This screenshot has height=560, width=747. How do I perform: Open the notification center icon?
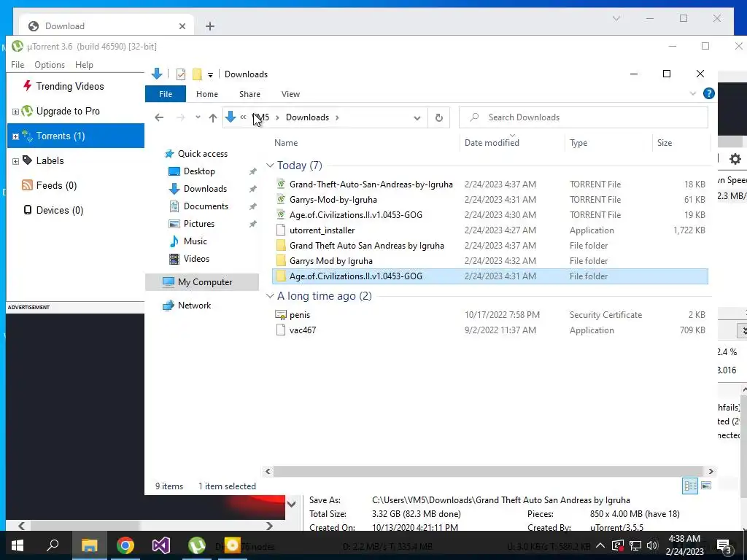[724, 545]
